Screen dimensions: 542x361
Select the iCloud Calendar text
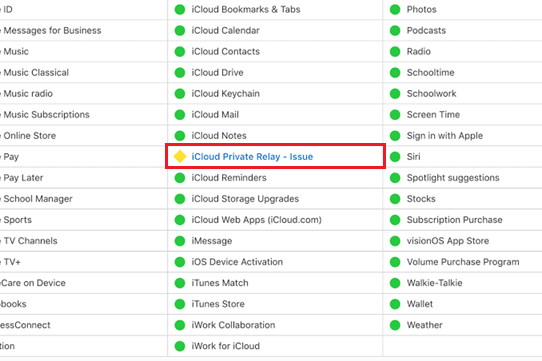coord(225,30)
